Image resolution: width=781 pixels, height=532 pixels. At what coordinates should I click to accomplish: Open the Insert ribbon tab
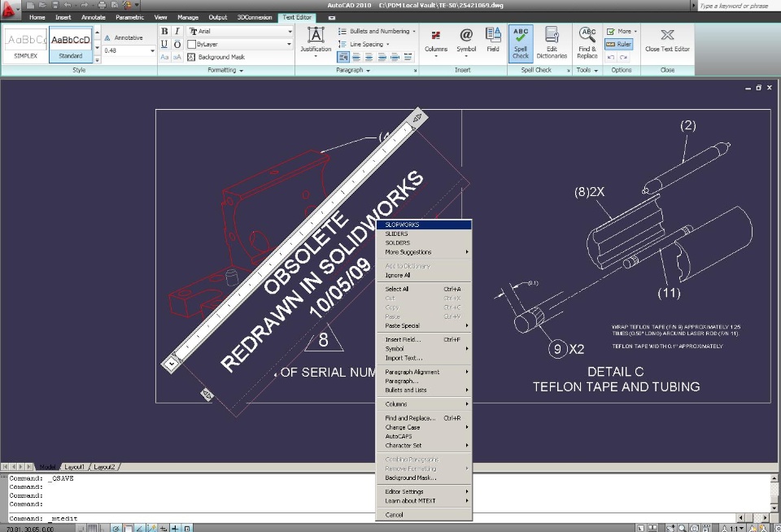(63, 17)
